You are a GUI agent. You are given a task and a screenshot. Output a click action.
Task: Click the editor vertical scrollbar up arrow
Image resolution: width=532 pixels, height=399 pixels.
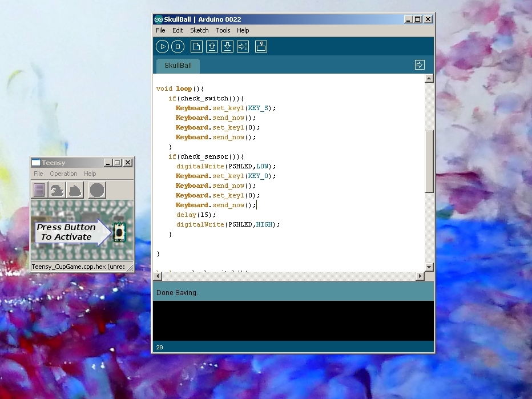click(x=429, y=78)
